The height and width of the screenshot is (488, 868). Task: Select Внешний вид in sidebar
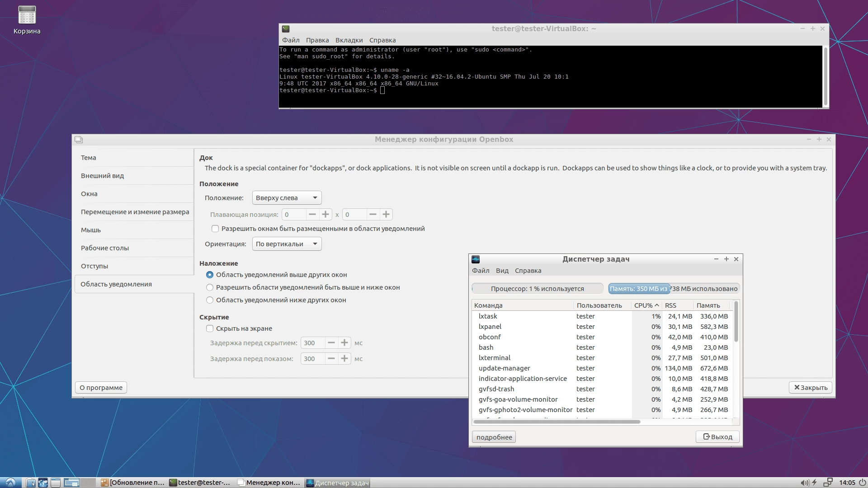134,176
